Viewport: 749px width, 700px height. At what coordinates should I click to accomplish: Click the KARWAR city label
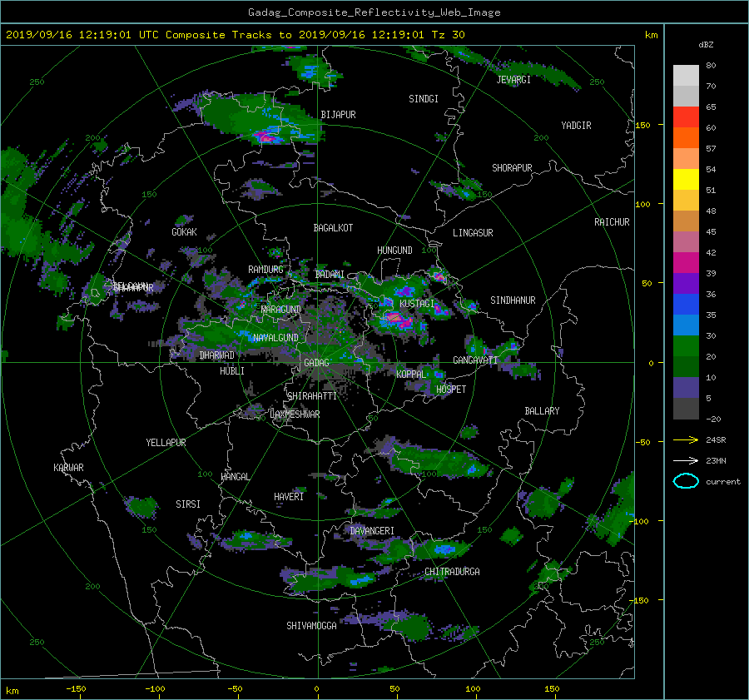coord(68,468)
